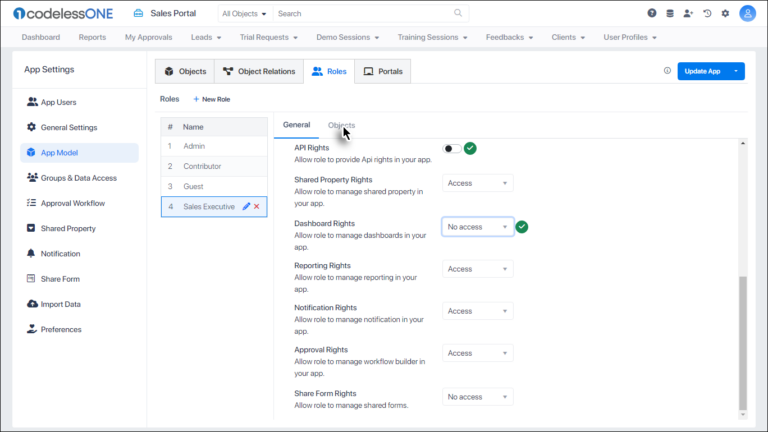Click the Update App button

(702, 71)
